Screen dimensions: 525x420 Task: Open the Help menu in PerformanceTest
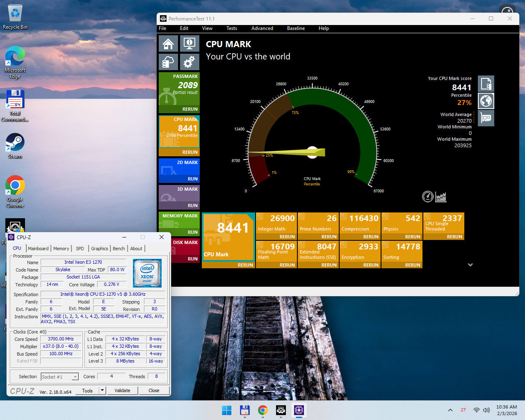(324, 28)
